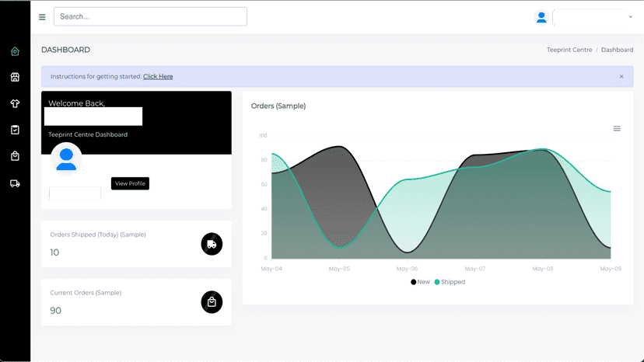
Task: Click the value 10 under Orders Shipped
Action: [54, 252]
